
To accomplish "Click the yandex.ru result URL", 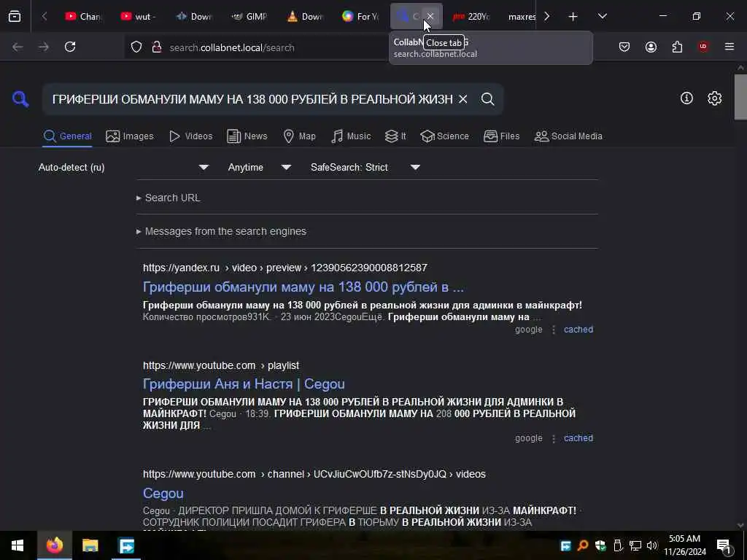I will 285,268.
